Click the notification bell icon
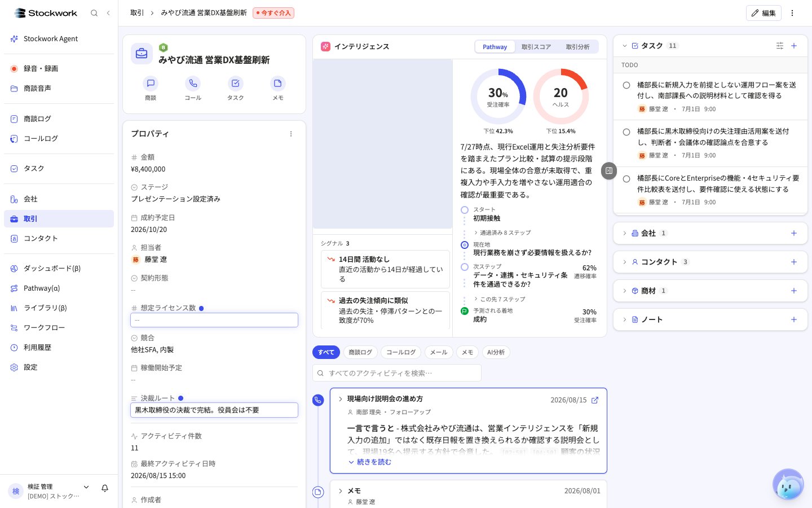The width and height of the screenshot is (812, 508). point(105,488)
